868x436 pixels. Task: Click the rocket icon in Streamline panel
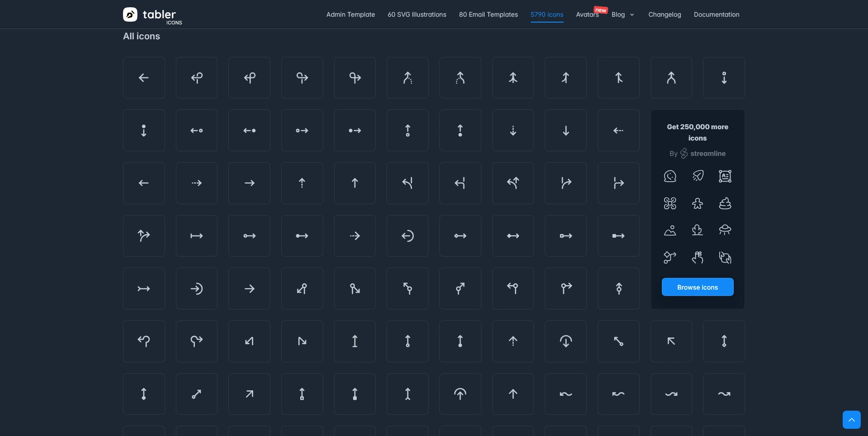pos(698,176)
